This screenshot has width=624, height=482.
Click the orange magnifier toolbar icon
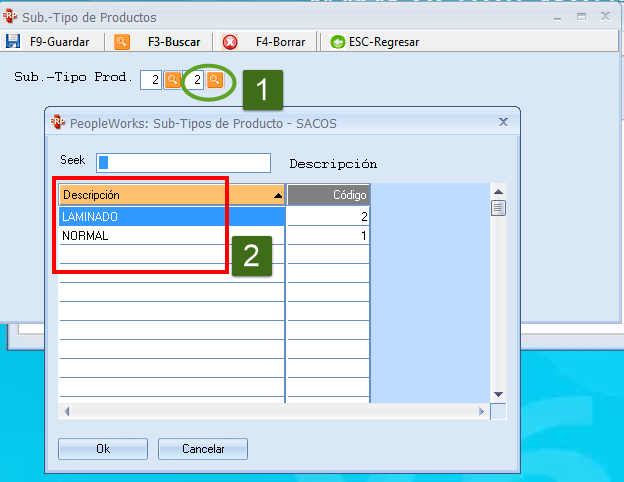pyautogui.click(x=122, y=42)
